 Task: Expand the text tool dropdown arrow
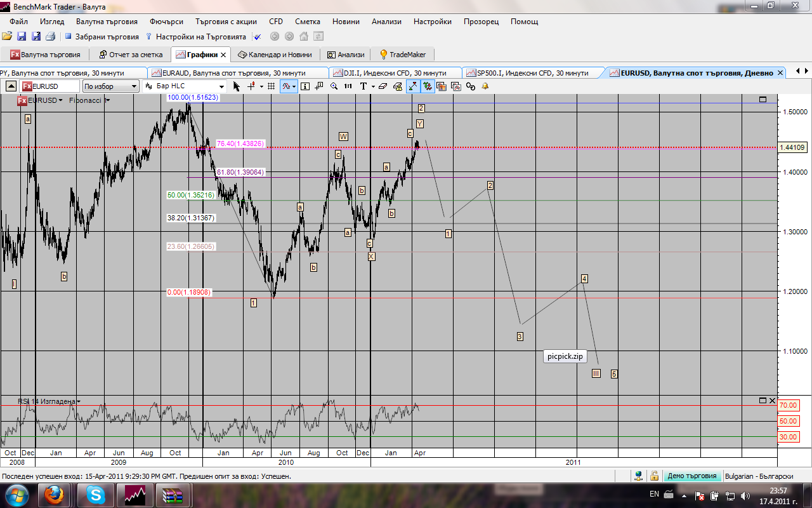[x=373, y=86]
